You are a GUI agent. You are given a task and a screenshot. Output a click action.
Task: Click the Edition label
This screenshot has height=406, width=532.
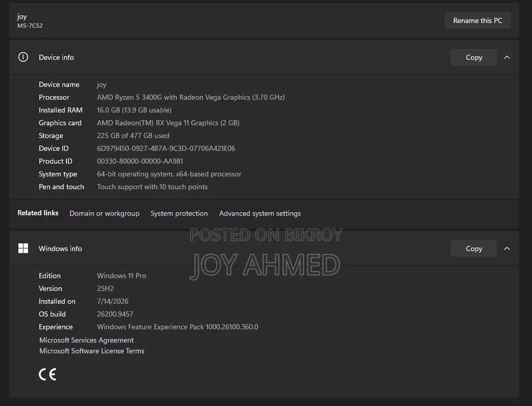pos(50,276)
